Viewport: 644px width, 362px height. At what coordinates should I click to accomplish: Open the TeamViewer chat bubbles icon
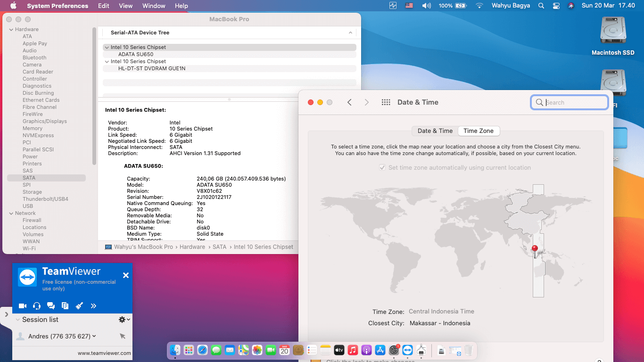coord(51,306)
